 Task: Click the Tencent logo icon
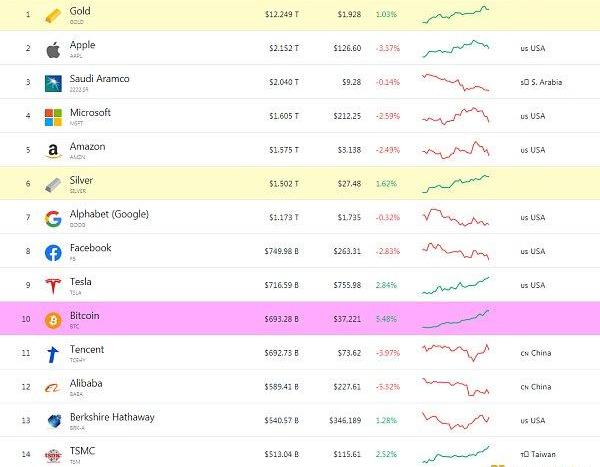click(x=53, y=354)
